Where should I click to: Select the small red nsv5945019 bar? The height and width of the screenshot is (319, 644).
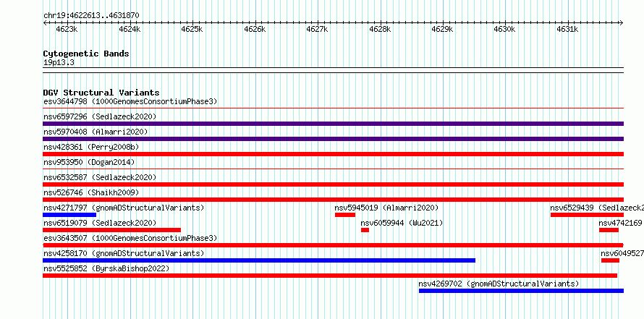[x=345, y=215]
